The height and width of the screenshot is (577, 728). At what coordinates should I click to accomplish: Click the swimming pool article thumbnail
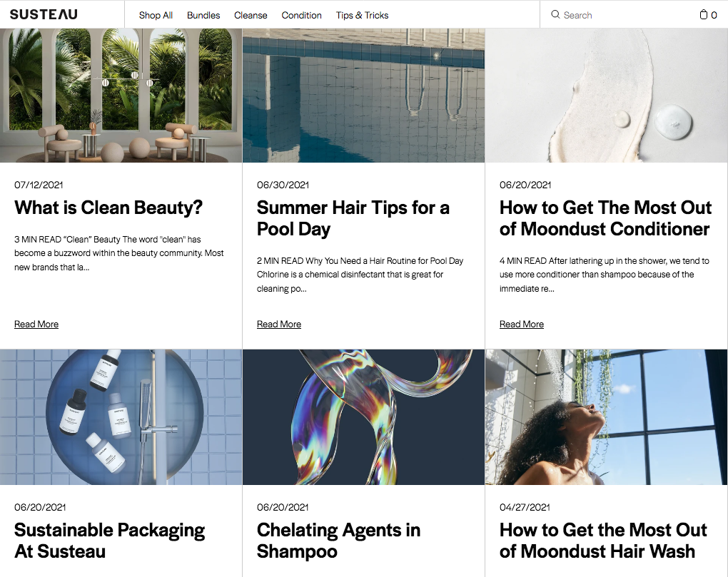click(x=363, y=96)
